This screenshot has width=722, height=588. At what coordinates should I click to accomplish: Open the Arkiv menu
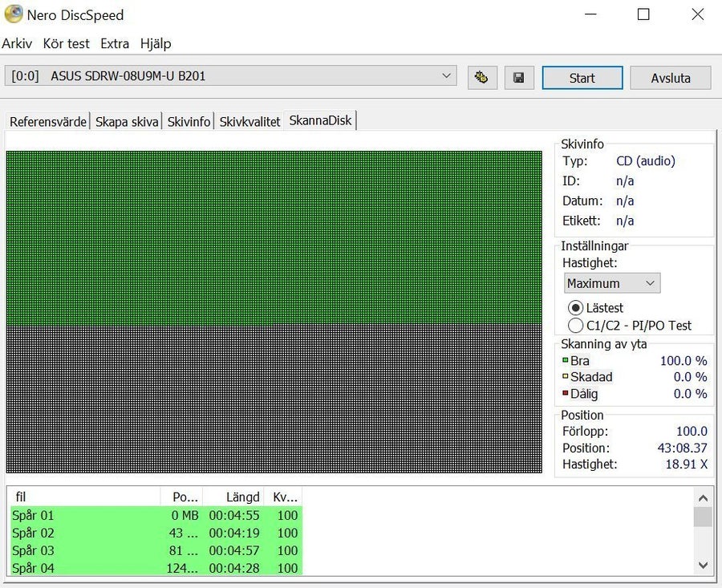tap(17, 44)
